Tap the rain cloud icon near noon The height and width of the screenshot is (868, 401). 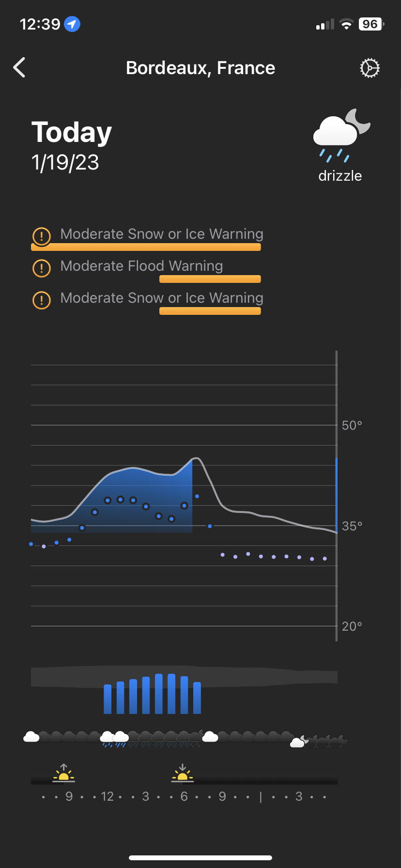(107, 739)
